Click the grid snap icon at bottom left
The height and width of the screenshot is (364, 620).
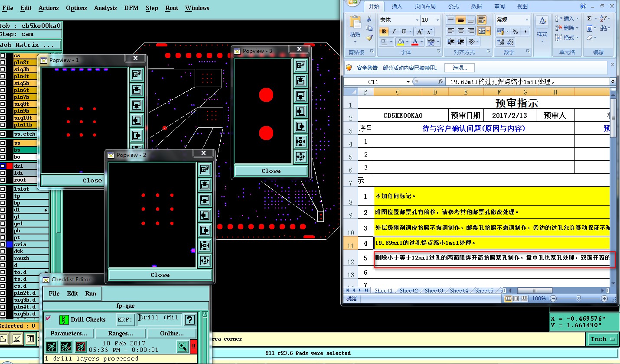30,339
